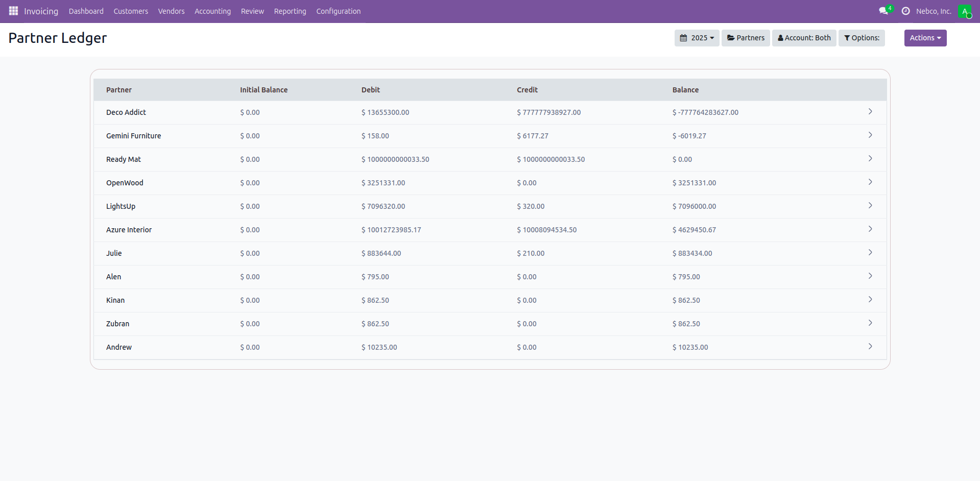Click the Nebco, Inc. company switcher
The width and height of the screenshot is (980, 481).
(934, 11)
